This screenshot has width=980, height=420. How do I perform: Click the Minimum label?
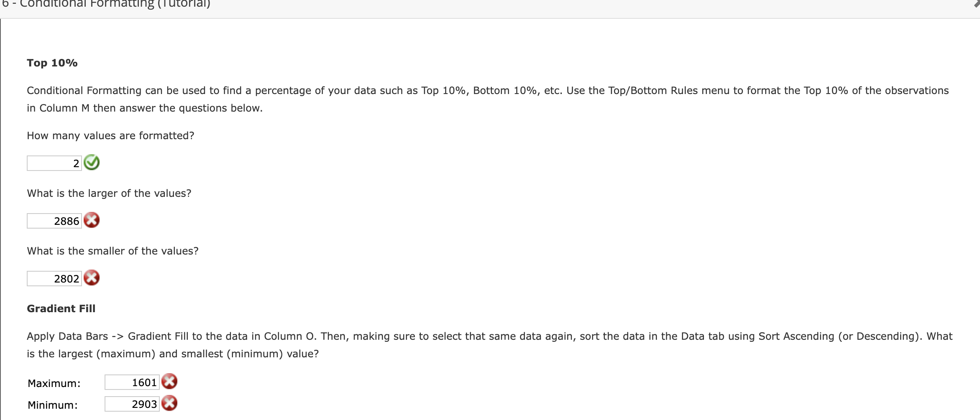[x=52, y=405]
